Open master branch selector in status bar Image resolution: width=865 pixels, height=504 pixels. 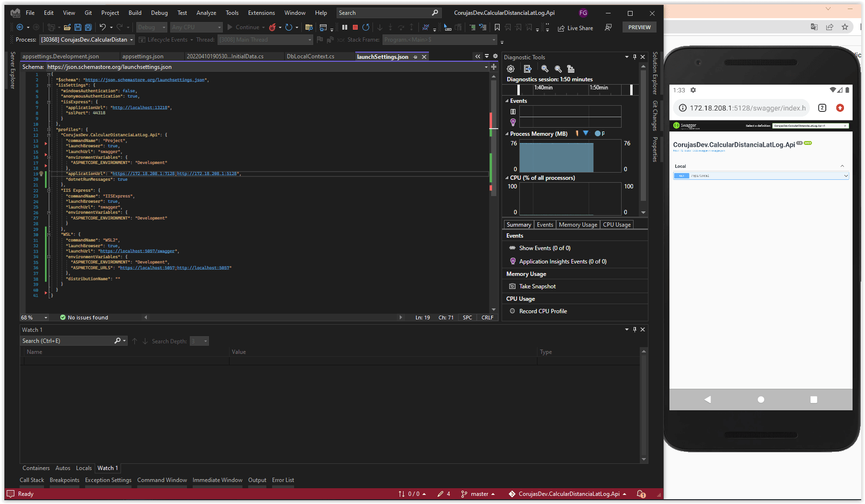478,494
